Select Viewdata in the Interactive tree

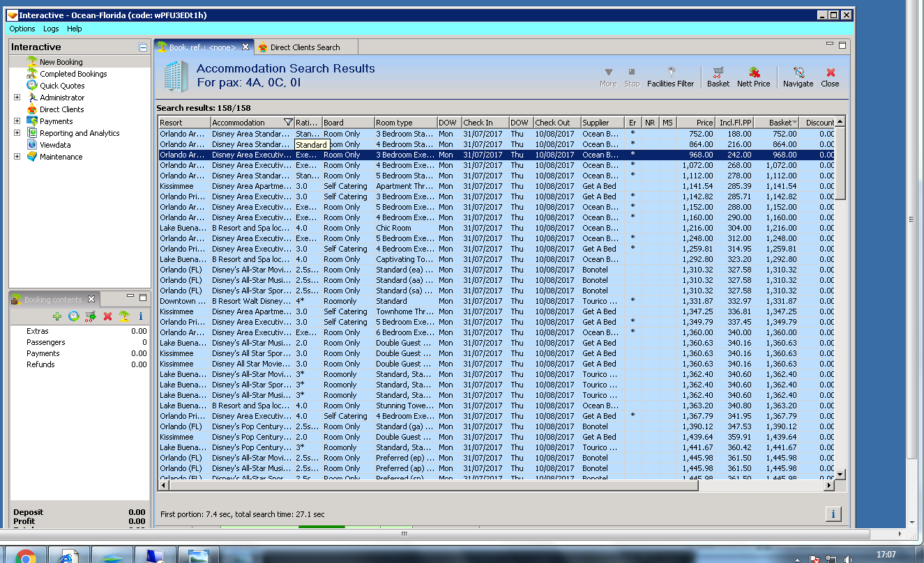click(x=55, y=145)
